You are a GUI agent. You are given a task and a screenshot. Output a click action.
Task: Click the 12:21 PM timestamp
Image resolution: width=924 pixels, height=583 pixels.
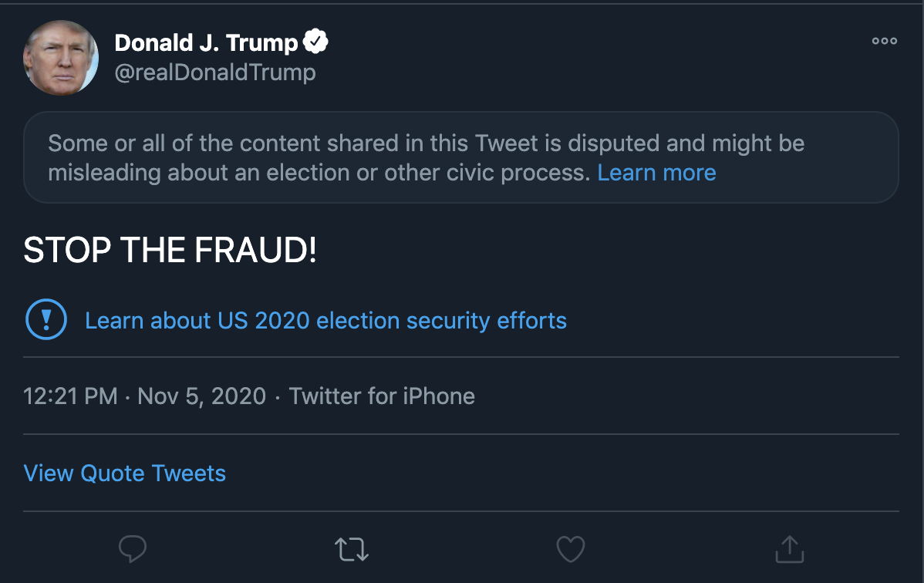pyautogui.click(x=70, y=396)
